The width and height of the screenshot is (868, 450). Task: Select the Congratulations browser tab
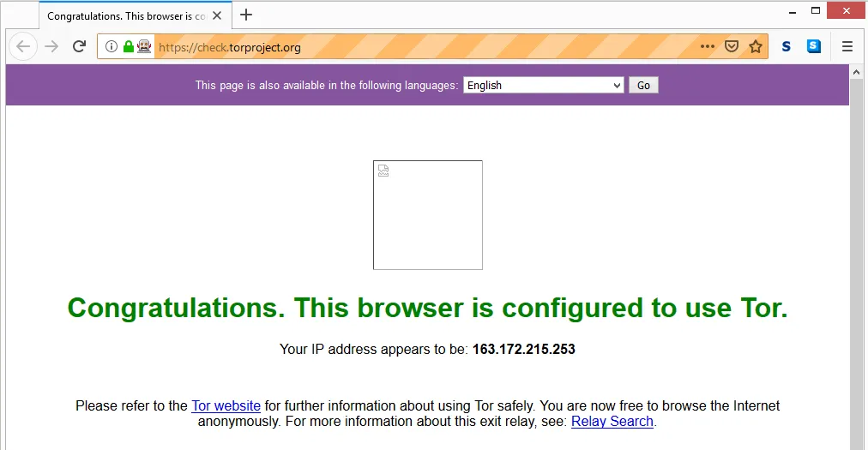pyautogui.click(x=135, y=15)
